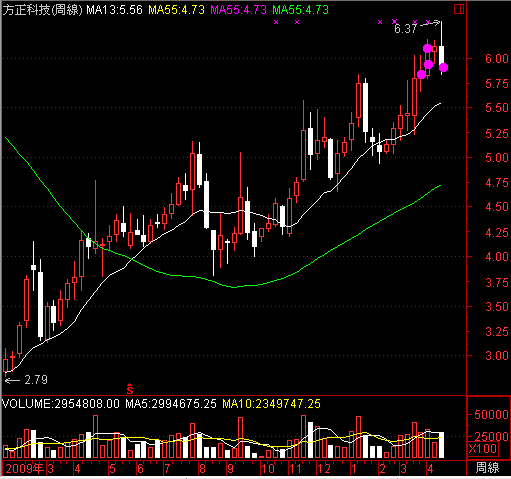Click the 3.25 price axis label
The height and width of the screenshot is (479, 511).
(x=497, y=332)
